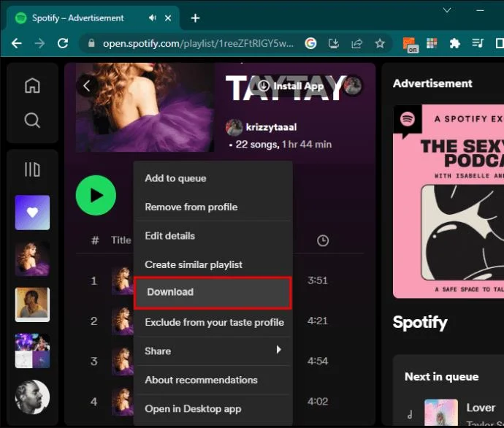Click the open.spotify.com address bar
Viewport: 504px width, 428px height.
[x=198, y=43]
